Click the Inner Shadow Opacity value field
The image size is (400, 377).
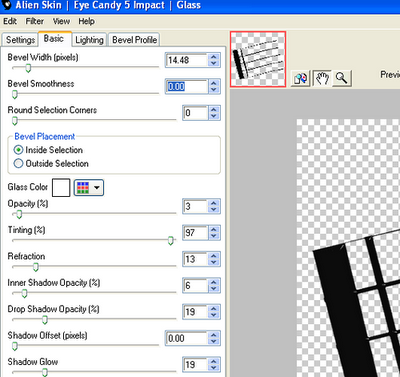pyautogui.click(x=195, y=286)
